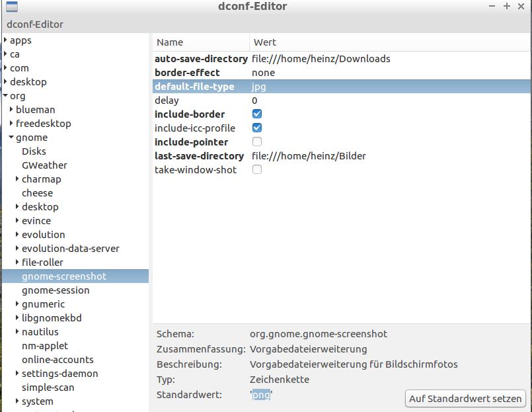Open the dconf-Editor application menu
532x412 pixels.
click(35, 24)
